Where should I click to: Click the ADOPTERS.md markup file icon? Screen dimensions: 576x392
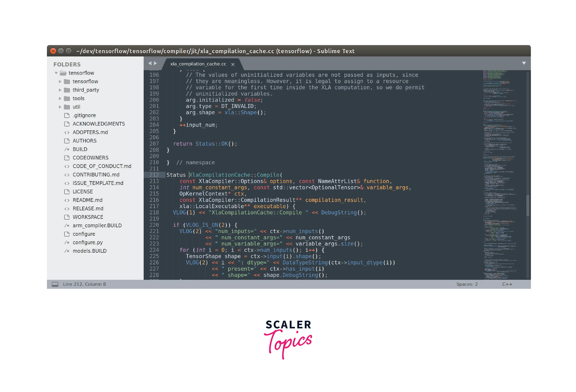(67, 132)
